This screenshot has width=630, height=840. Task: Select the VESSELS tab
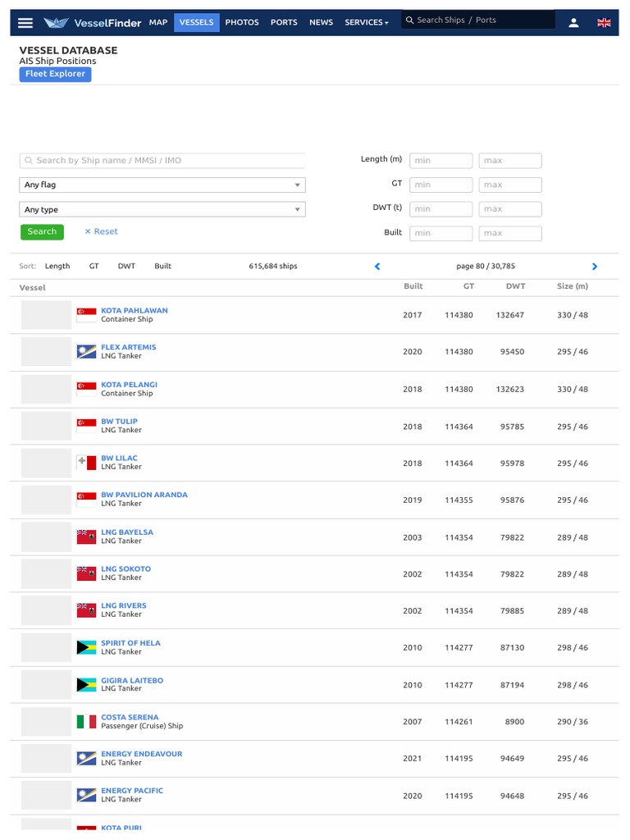tap(197, 22)
